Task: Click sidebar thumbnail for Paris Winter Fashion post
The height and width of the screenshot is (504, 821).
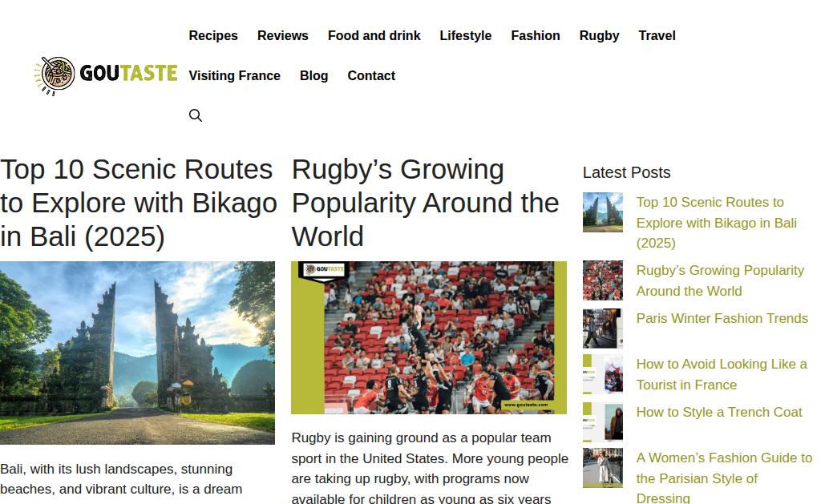Action: 603,329
